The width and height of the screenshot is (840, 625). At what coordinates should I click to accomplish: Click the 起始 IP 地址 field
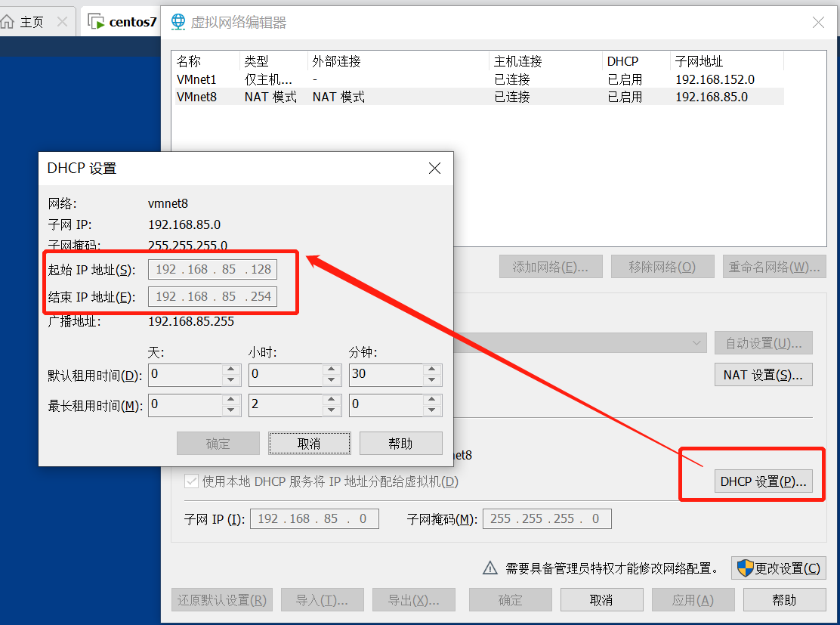pyautogui.click(x=213, y=269)
